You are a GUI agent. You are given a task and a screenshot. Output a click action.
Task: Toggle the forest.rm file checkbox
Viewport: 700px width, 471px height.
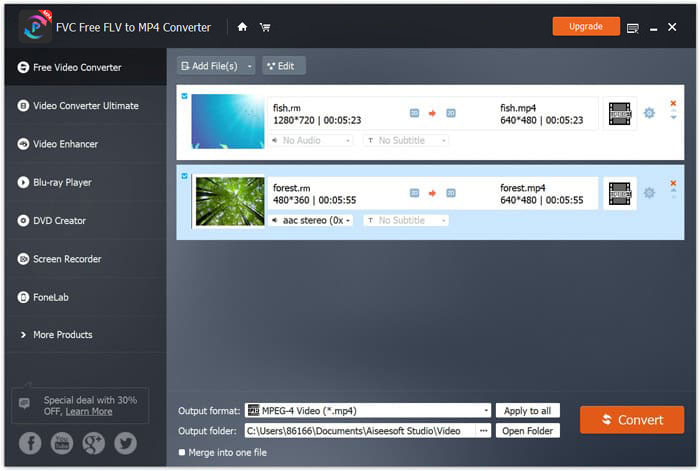[184, 176]
